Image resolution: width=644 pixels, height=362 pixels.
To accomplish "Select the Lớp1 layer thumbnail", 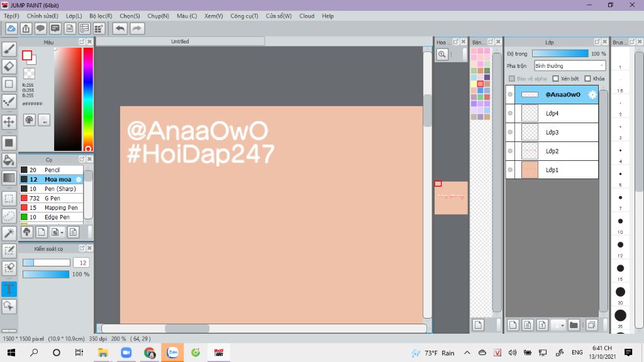I will [x=530, y=170].
